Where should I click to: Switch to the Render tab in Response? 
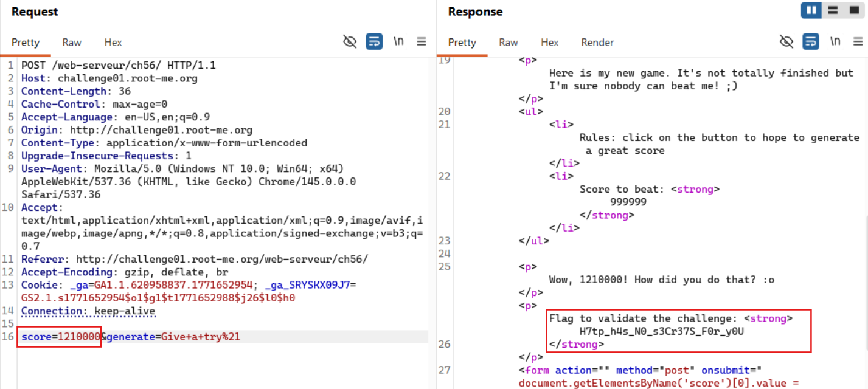(597, 43)
